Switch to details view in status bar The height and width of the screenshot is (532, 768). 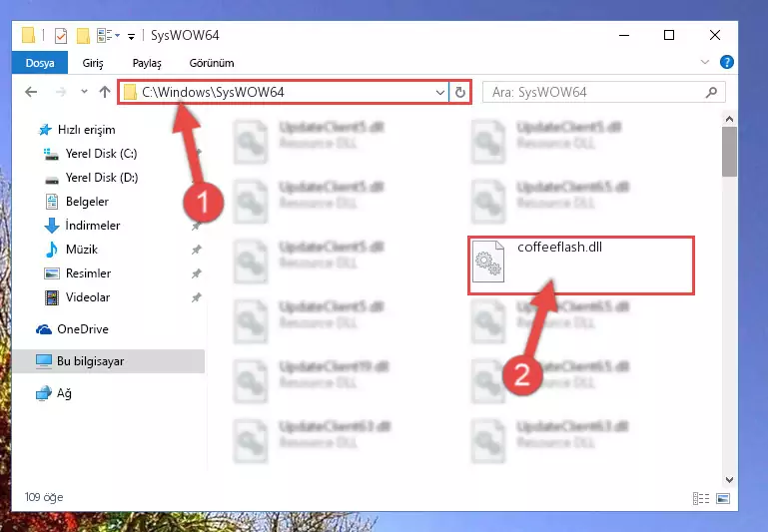click(701, 498)
